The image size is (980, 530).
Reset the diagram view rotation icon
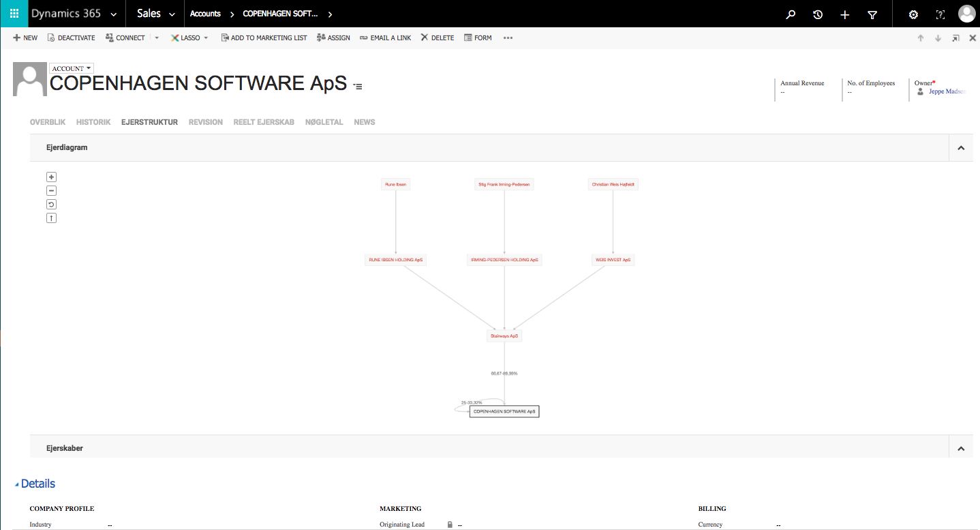point(51,205)
